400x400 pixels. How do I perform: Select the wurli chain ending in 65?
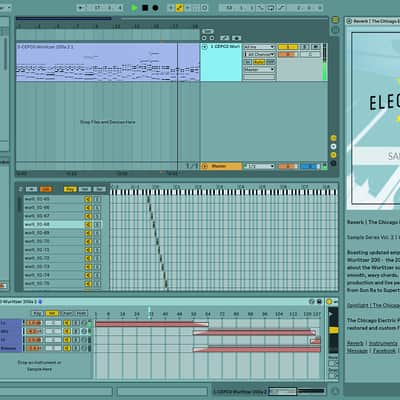(53, 199)
